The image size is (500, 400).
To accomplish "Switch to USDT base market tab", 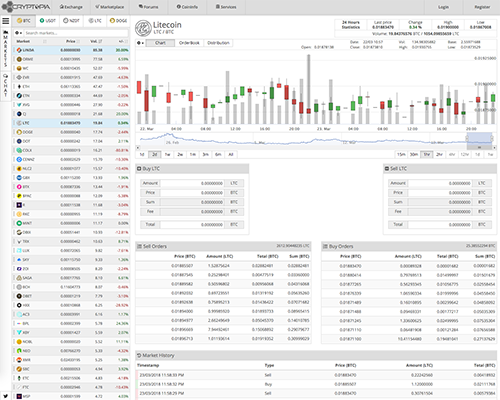I will click(48, 21).
